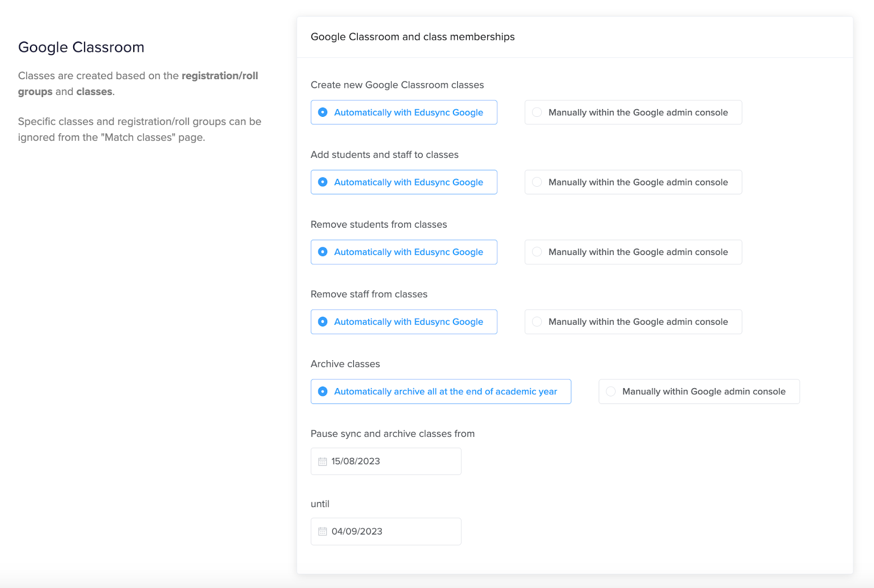Set Remove staff from classes to Manually
The image size is (874, 588).
coord(633,322)
